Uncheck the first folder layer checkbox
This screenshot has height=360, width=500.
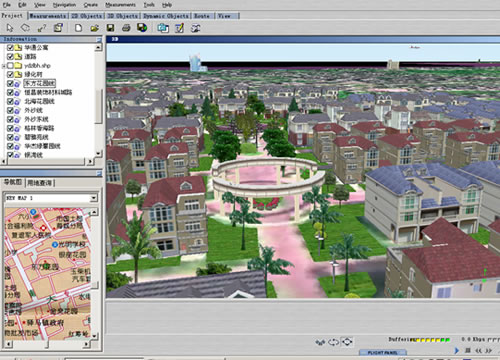(10, 48)
